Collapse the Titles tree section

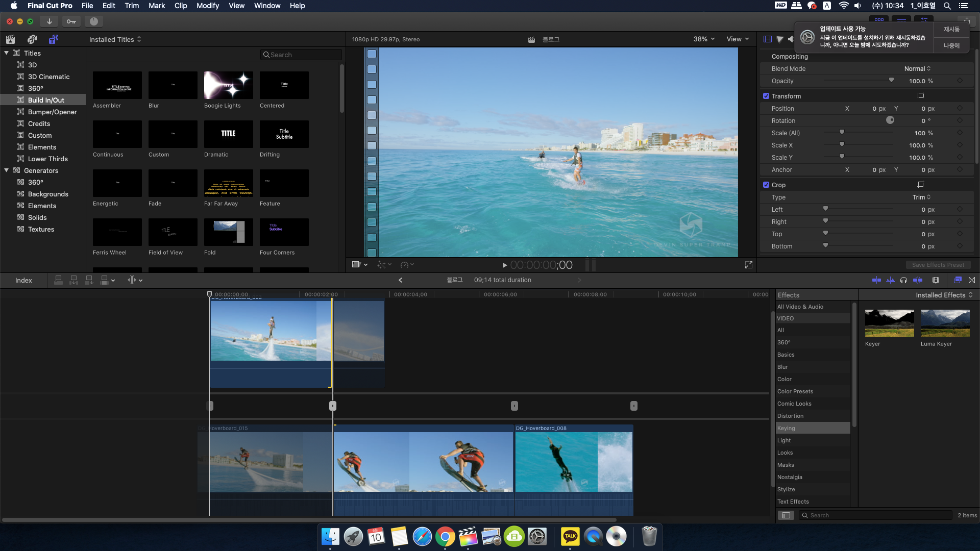[x=6, y=53]
